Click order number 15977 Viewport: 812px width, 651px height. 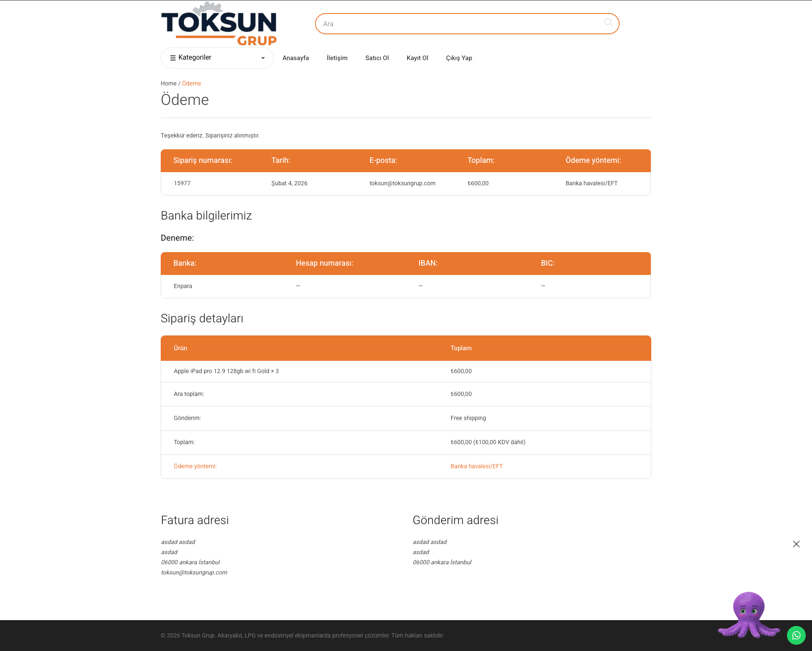click(x=182, y=183)
